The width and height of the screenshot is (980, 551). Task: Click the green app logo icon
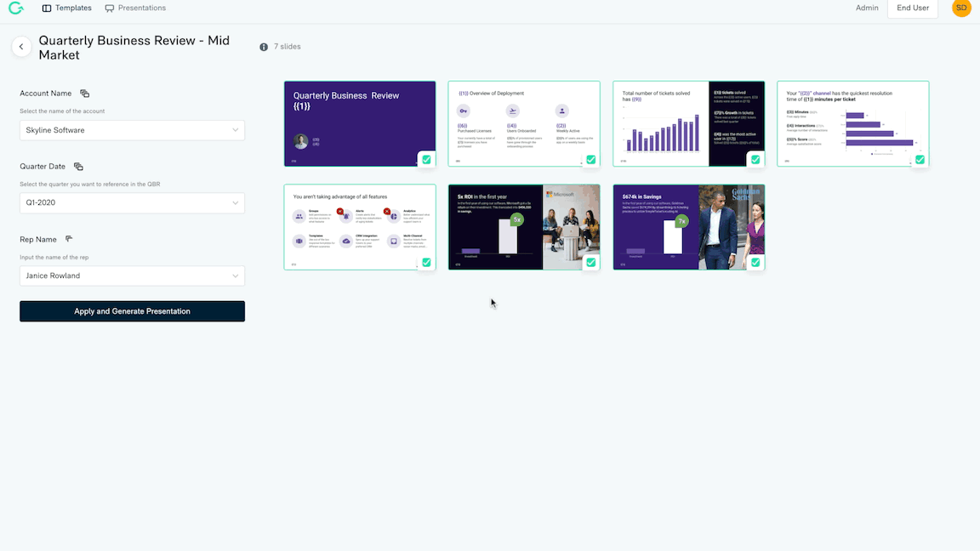click(15, 8)
